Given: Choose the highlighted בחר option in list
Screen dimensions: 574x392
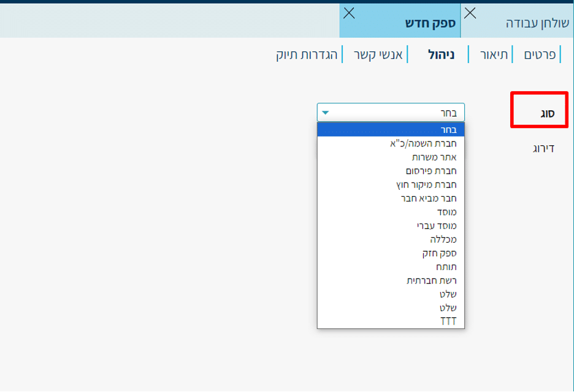Looking at the screenshot, I should (391, 129).
